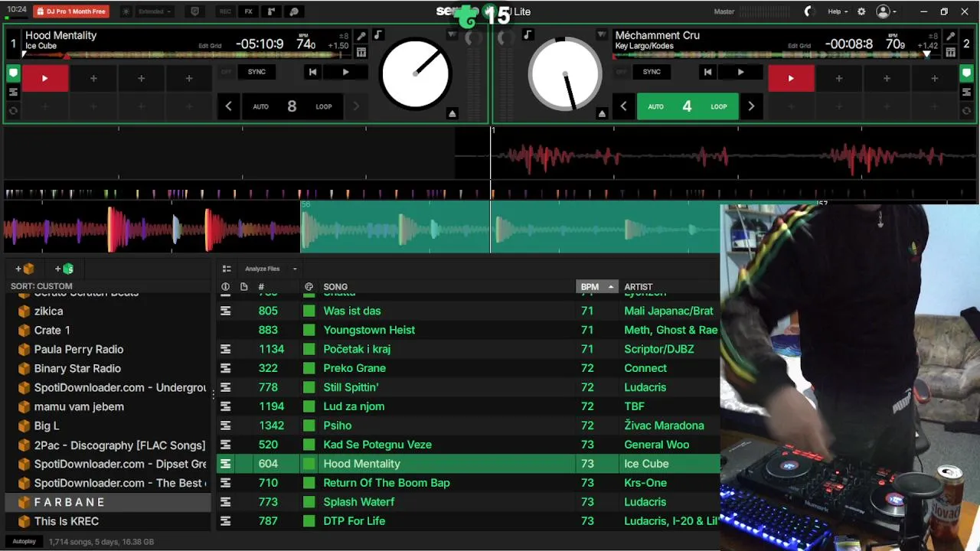
Task: Open the user account menu
Action: [x=886, y=11]
